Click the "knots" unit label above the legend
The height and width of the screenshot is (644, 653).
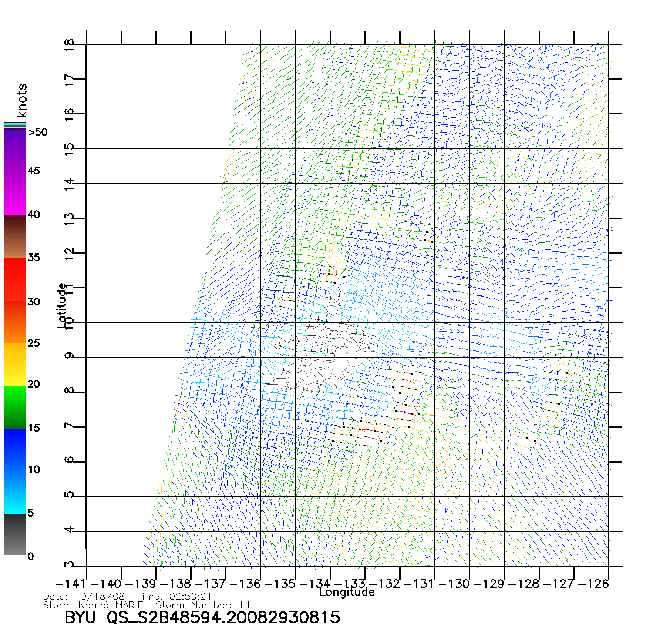pos(22,101)
